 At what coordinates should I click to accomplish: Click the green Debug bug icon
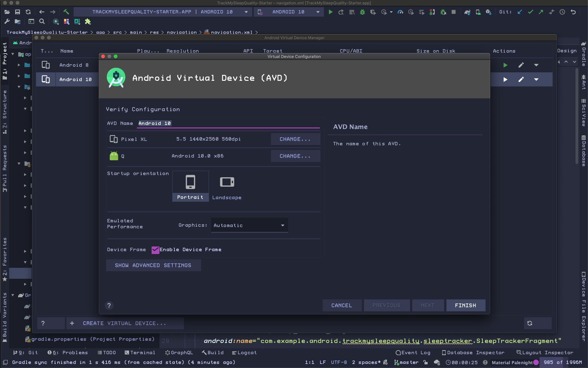362,12
